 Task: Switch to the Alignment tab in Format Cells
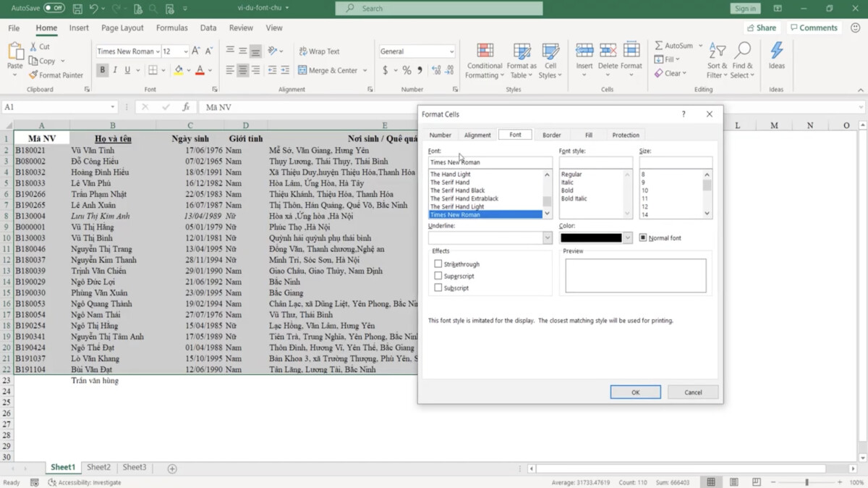coord(477,135)
